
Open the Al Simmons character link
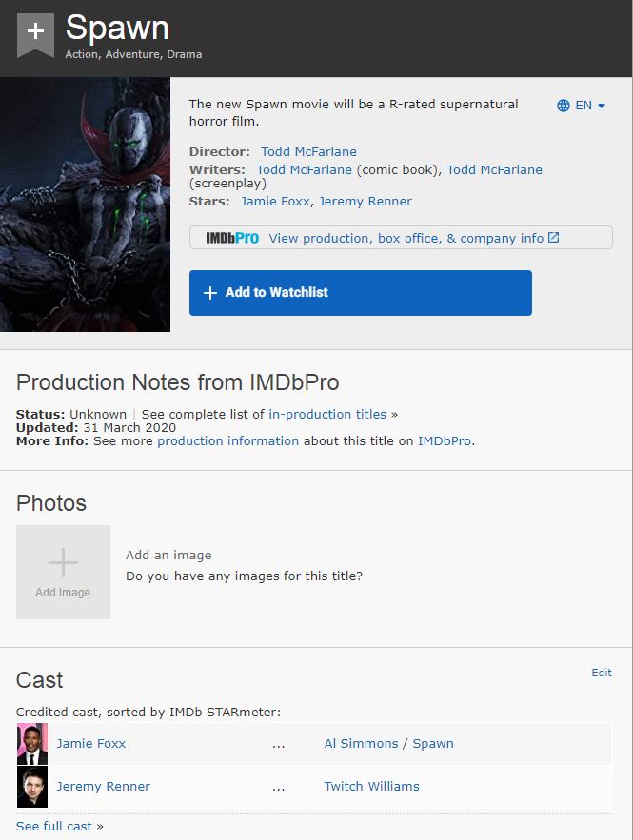(x=361, y=743)
